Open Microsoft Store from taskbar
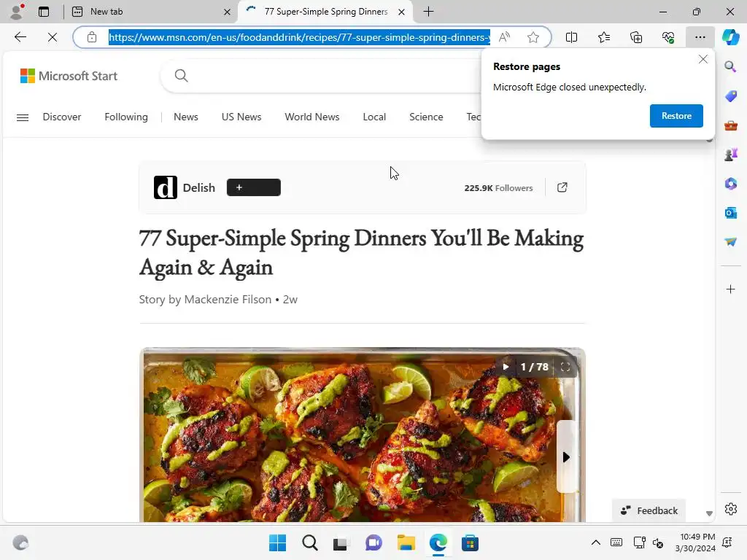The height and width of the screenshot is (560, 747). (470, 542)
